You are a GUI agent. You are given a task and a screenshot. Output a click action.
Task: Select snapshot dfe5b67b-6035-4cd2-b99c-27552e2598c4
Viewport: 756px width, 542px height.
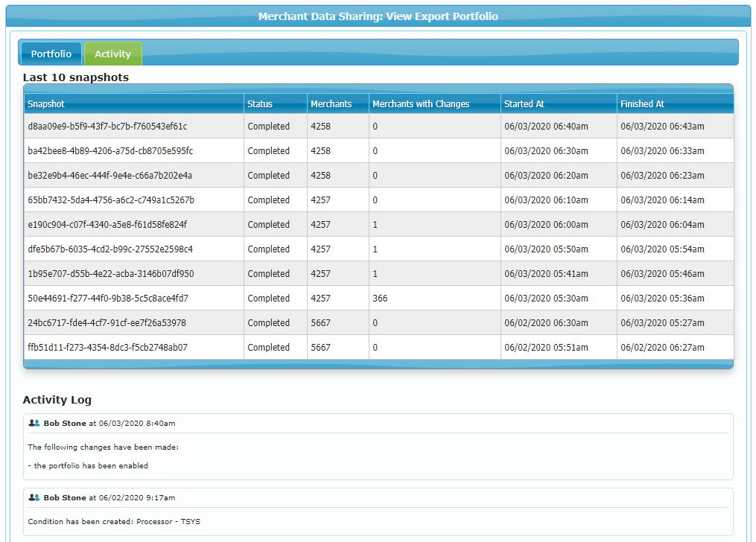tap(110, 249)
